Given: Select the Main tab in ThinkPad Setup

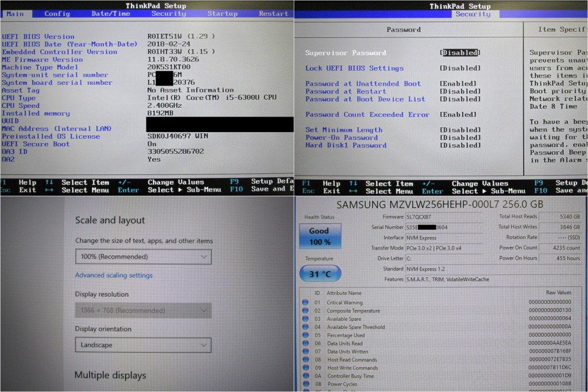Looking at the screenshot, I should point(15,14).
